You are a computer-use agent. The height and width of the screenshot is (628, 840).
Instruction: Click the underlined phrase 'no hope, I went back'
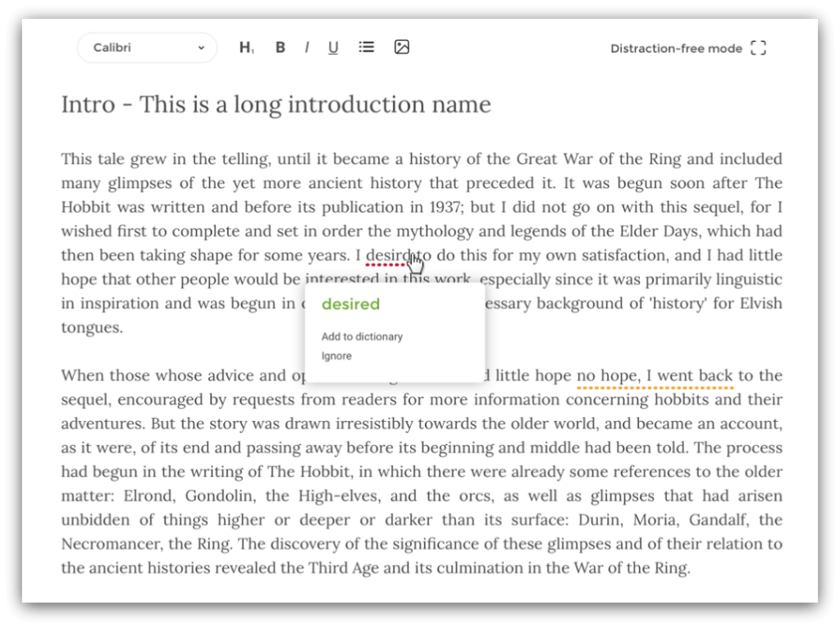pos(655,375)
